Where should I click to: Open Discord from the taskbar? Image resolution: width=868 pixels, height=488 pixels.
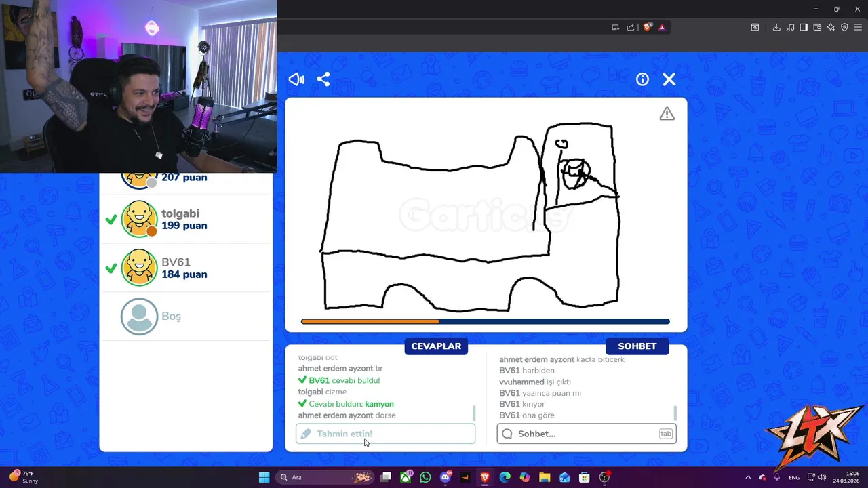[446, 477]
